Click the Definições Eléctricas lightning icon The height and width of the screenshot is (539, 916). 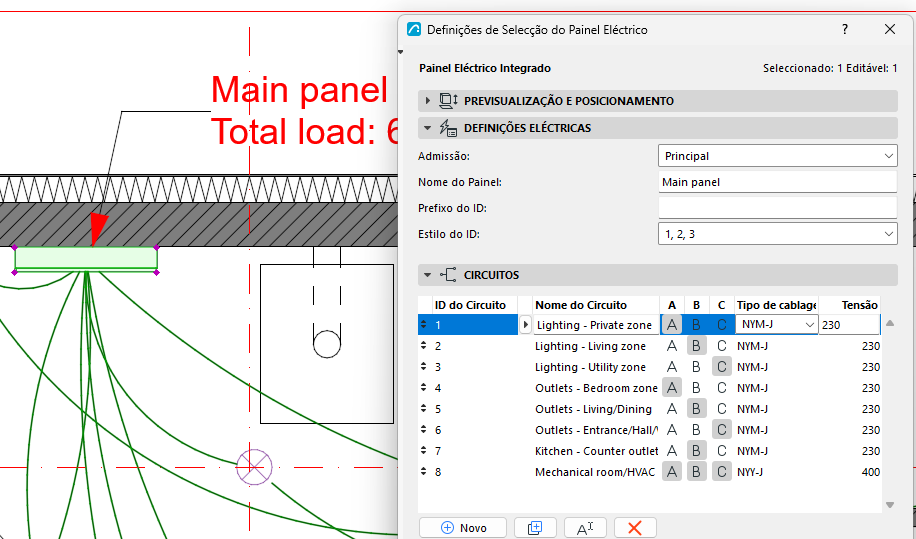[x=448, y=128]
